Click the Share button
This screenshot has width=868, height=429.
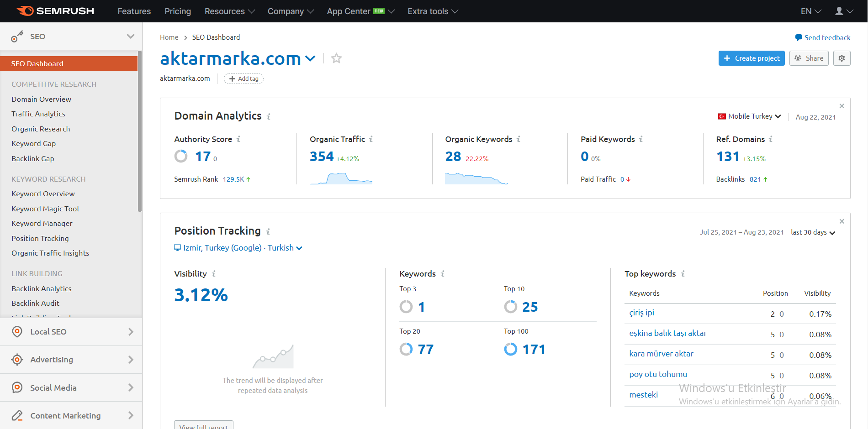(x=809, y=58)
